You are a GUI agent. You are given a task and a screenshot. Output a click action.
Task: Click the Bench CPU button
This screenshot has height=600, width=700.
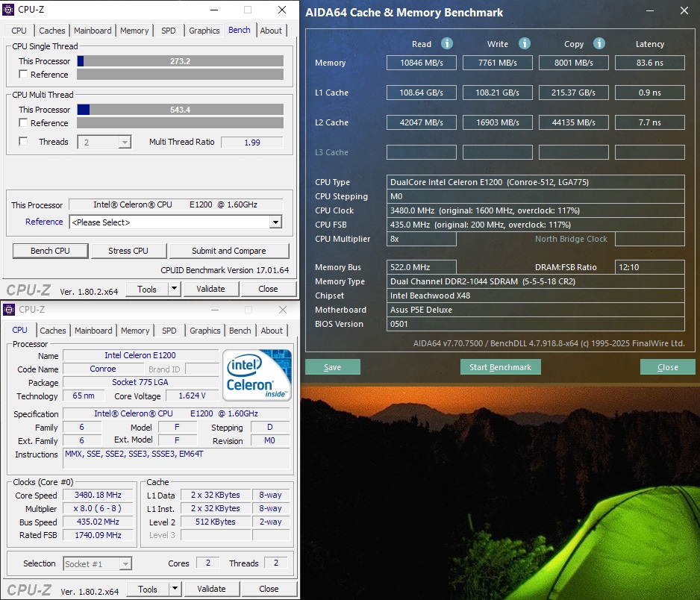point(51,251)
